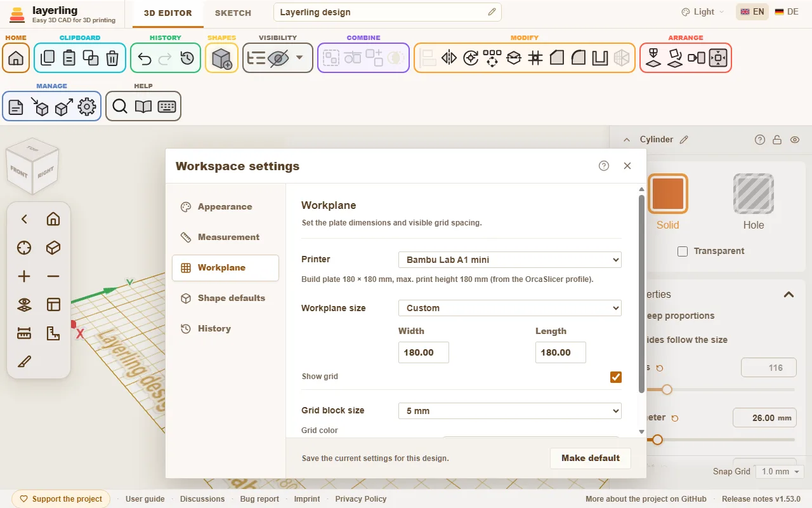The height and width of the screenshot is (508, 812).
Task: Open the Printer dropdown
Action: (x=510, y=260)
